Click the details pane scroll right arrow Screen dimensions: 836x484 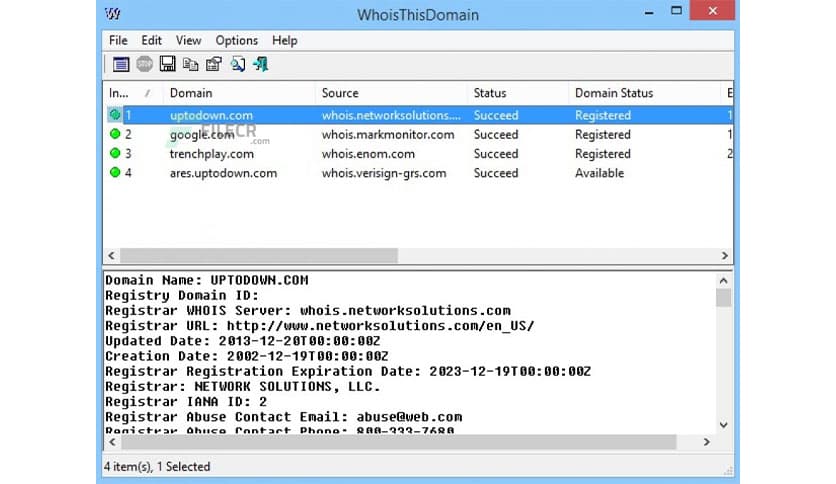706,442
